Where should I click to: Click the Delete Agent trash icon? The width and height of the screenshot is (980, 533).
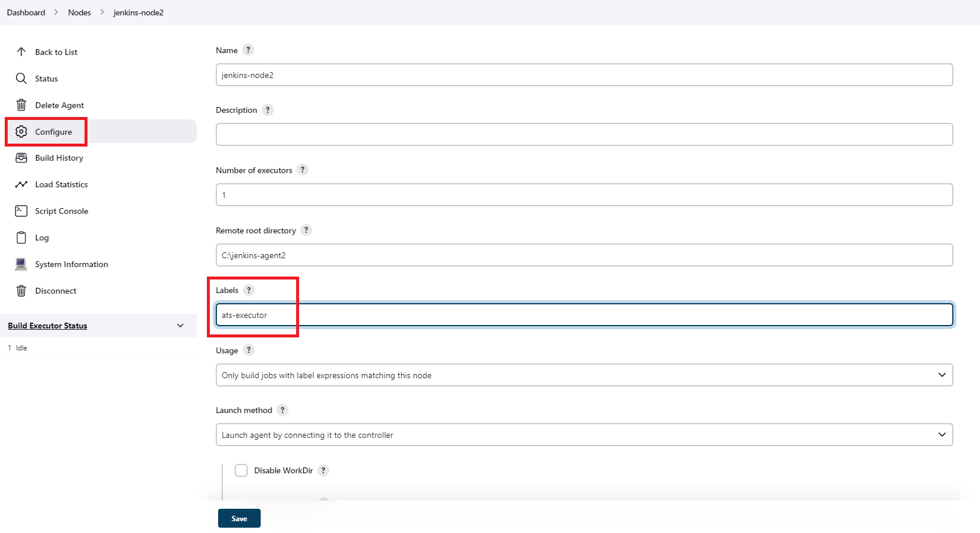point(21,105)
